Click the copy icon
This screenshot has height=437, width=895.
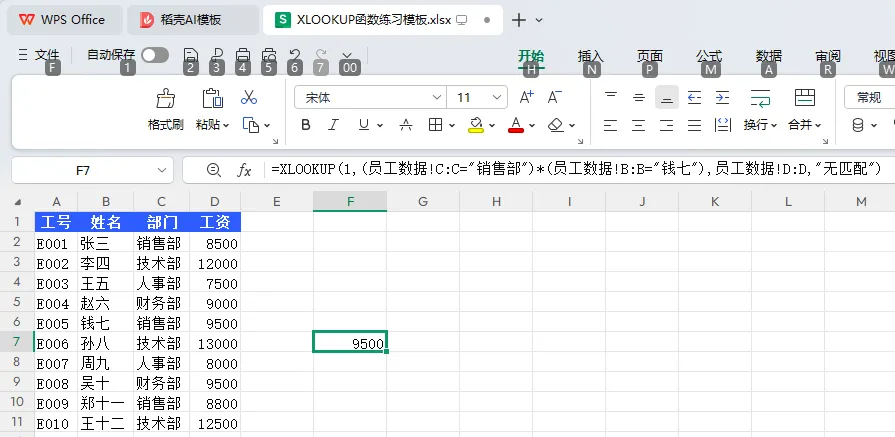(251, 125)
